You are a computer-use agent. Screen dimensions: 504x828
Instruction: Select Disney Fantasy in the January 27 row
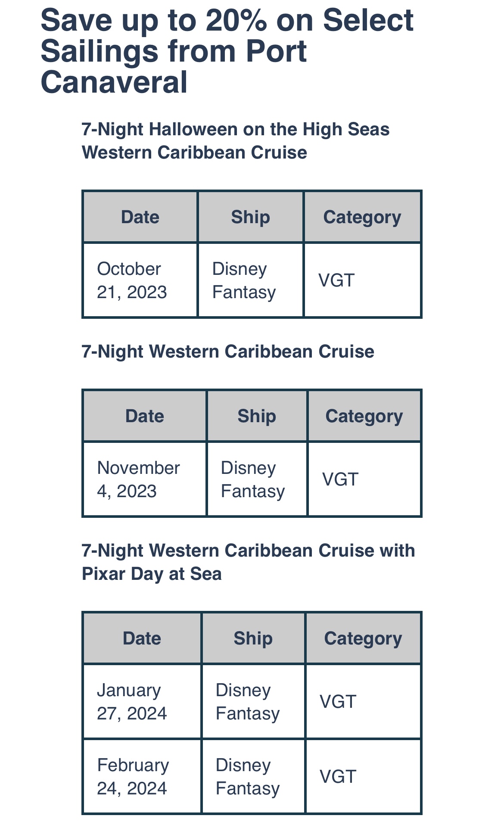[x=248, y=702]
